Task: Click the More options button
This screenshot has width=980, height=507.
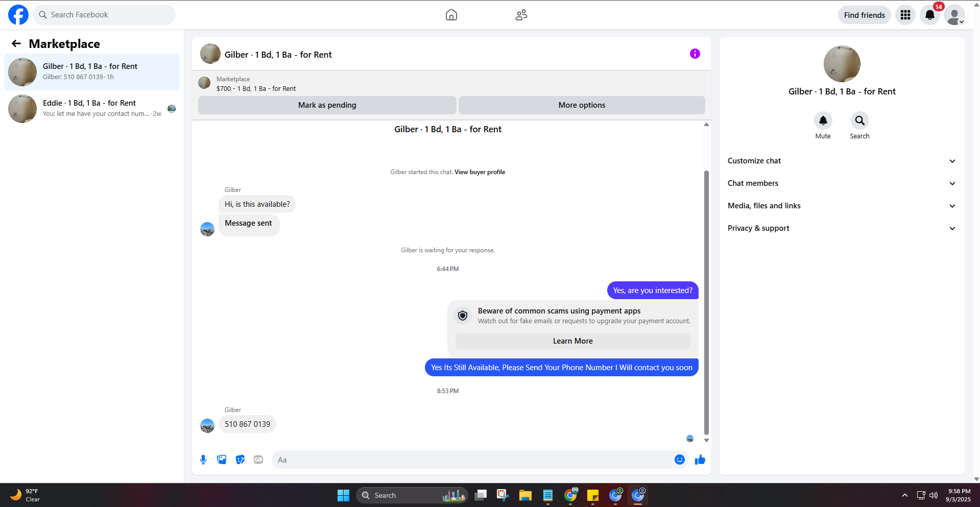Action: coord(582,105)
